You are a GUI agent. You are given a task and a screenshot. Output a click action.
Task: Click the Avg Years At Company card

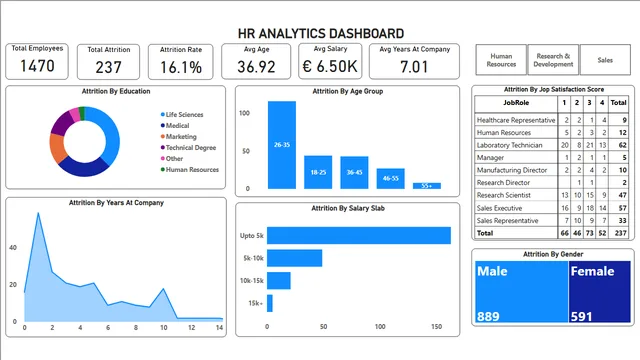point(414,61)
